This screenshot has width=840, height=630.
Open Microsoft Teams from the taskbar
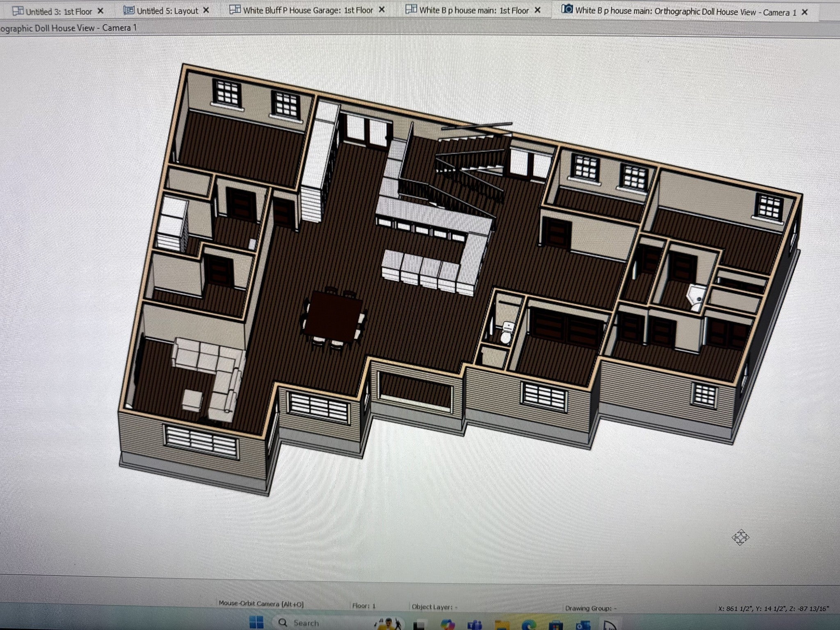click(474, 625)
